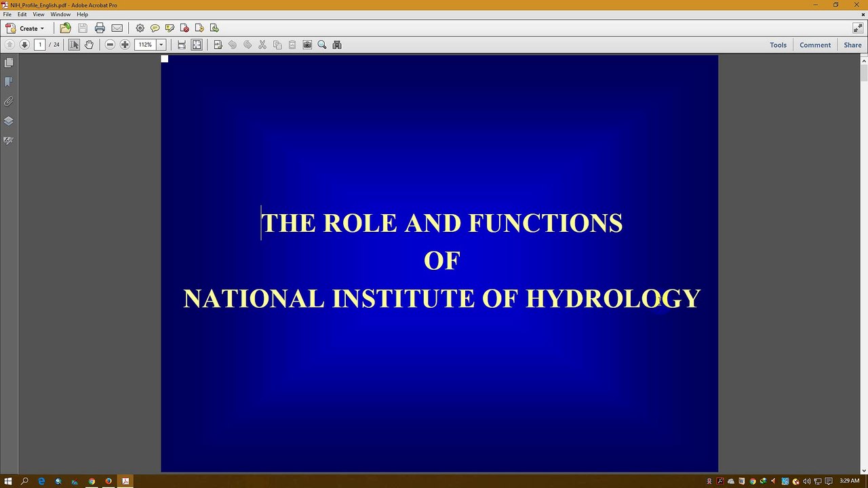Show the Attachments paperclip panel

(9, 102)
